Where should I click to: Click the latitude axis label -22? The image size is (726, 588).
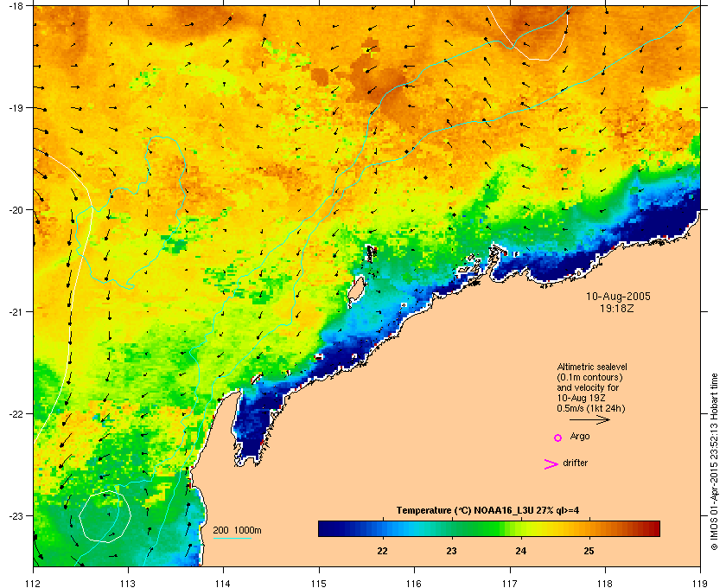(x=16, y=413)
